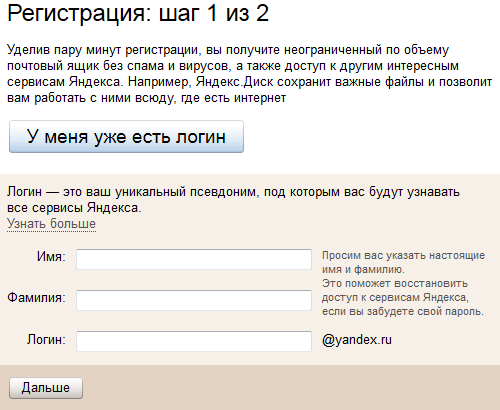Click the 'Фамилия:' label
Image resolution: width=500 pixels, height=410 pixels.
pos(37,297)
